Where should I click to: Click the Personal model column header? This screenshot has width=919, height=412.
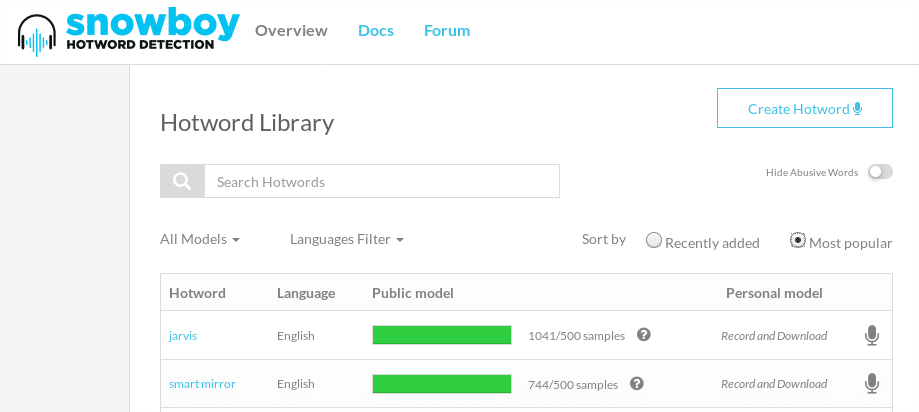point(774,293)
